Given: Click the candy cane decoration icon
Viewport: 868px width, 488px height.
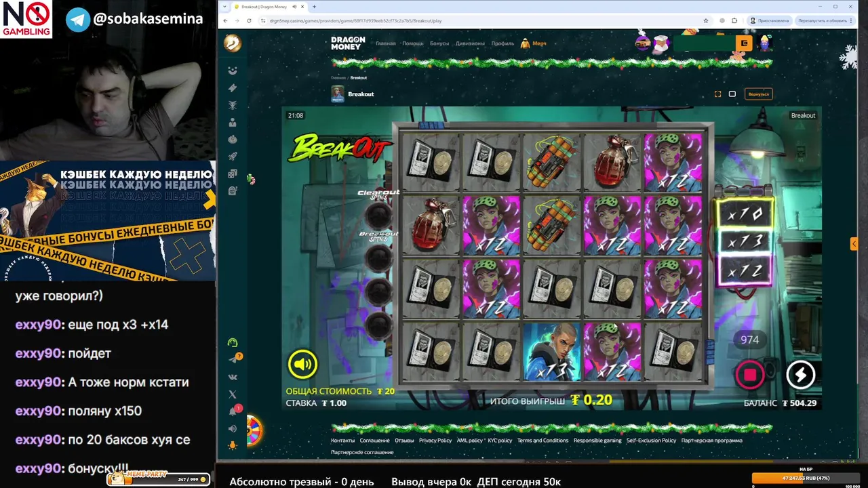Looking at the screenshot, I should 251,179.
